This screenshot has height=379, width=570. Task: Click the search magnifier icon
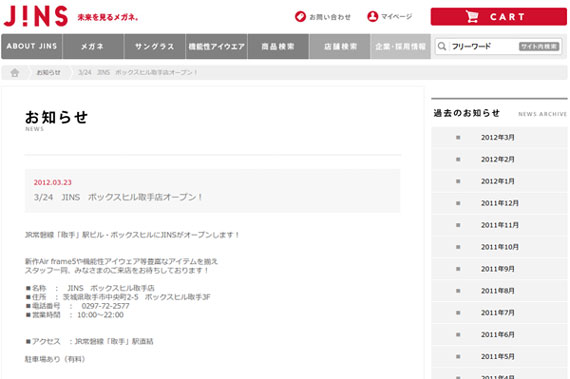(442, 47)
